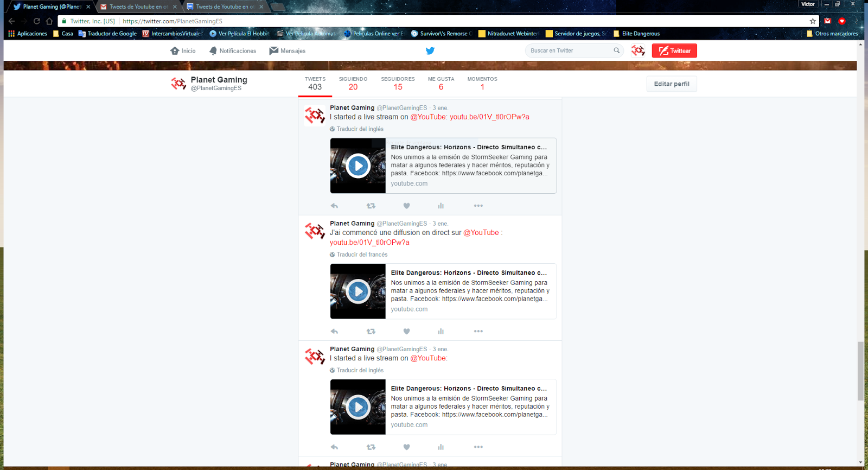The width and height of the screenshot is (868, 470).
Task: Reply to the third live stream tweet
Action: [x=334, y=447]
